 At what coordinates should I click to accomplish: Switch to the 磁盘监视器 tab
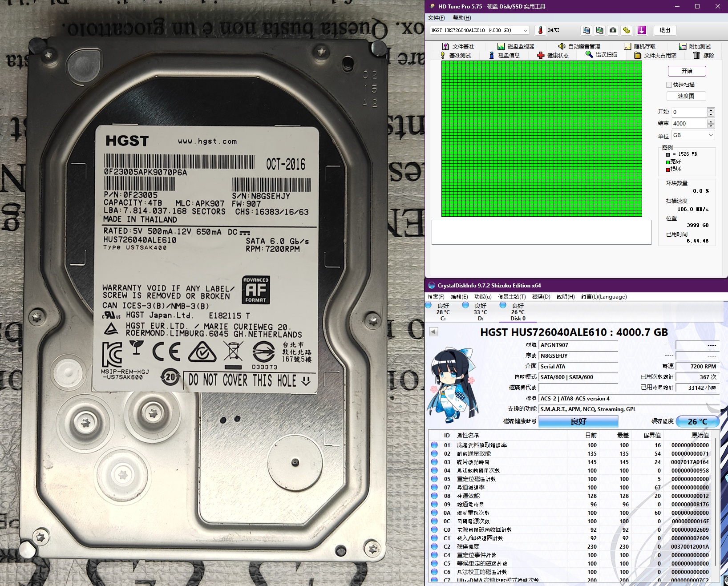(x=516, y=46)
